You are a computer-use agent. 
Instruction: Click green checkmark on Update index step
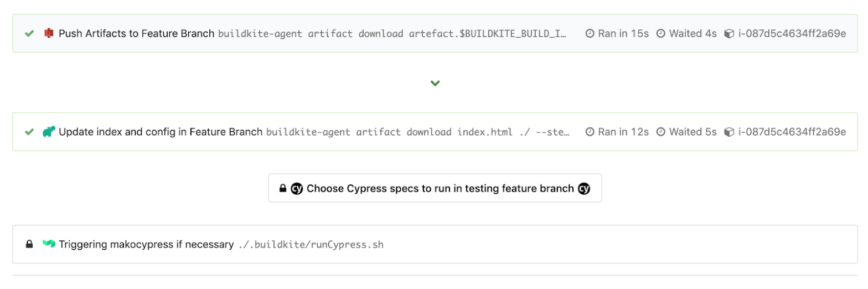29,132
